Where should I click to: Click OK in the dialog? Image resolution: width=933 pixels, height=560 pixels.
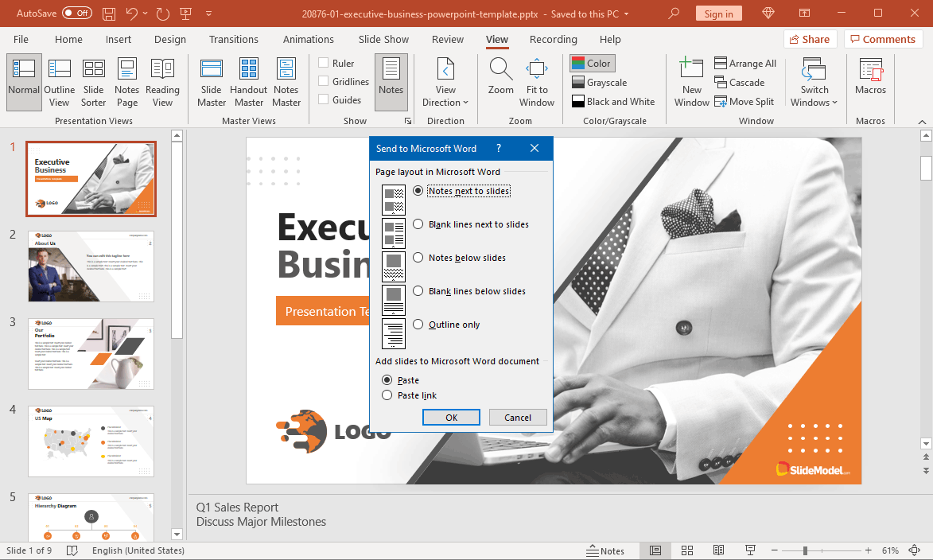pos(451,417)
